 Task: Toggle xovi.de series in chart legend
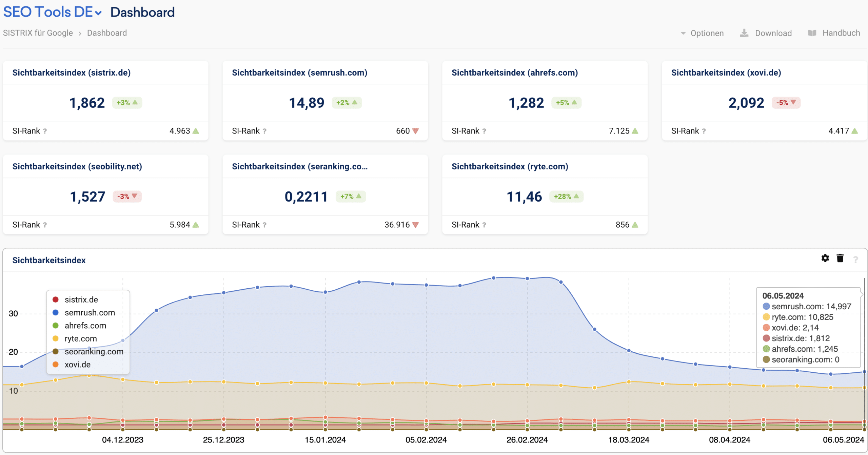pos(72,365)
